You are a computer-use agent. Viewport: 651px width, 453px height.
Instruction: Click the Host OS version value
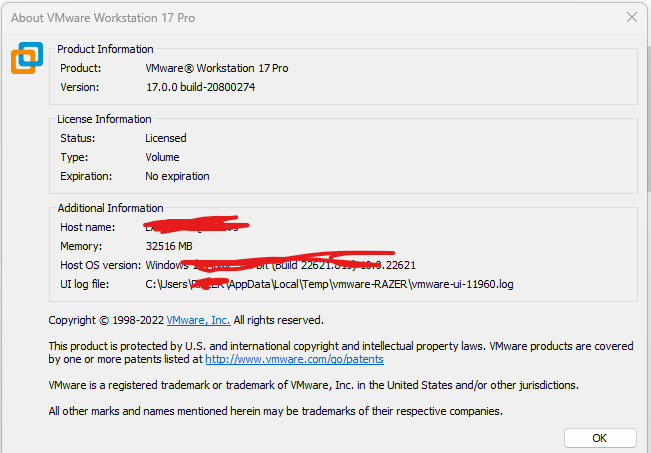point(281,265)
